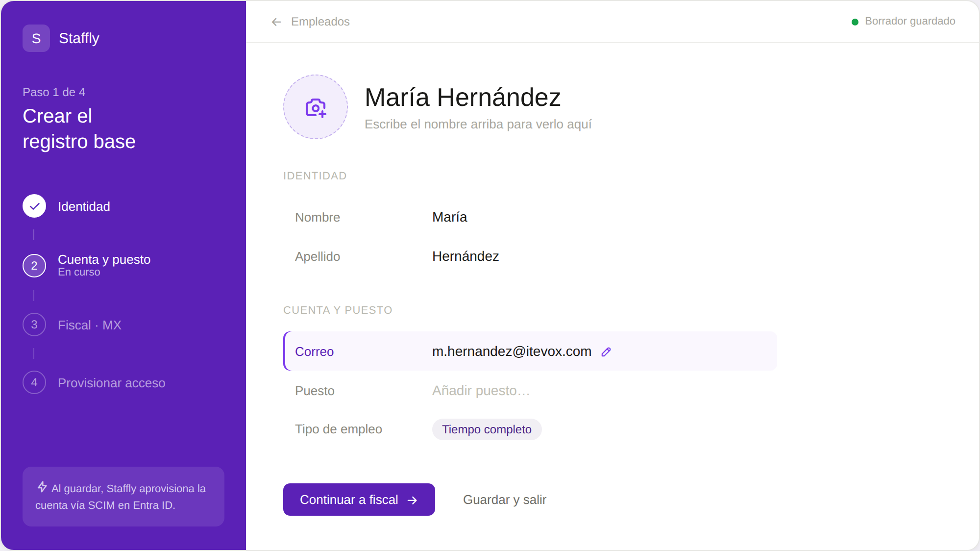Click the Staffly S logo icon
The image size is (980, 551).
click(x=36, y=38)
